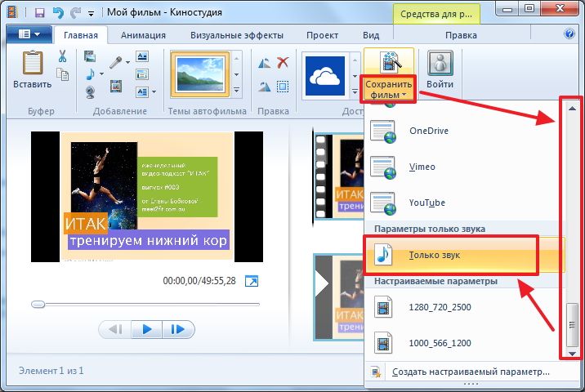Click the save menu scrollbar up arrow

pos(572,109)
